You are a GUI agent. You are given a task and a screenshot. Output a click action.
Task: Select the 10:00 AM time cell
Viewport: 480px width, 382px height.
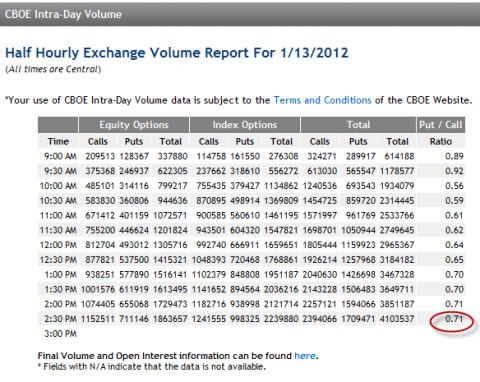58,186
